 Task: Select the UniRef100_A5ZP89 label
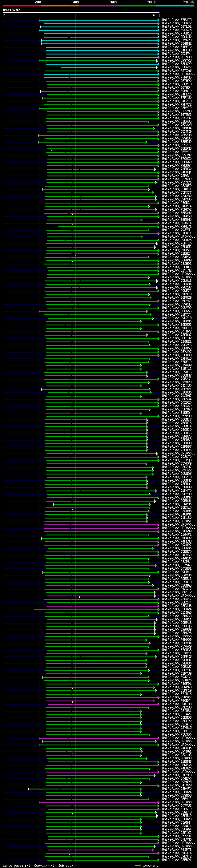click(x=177, y=416)
